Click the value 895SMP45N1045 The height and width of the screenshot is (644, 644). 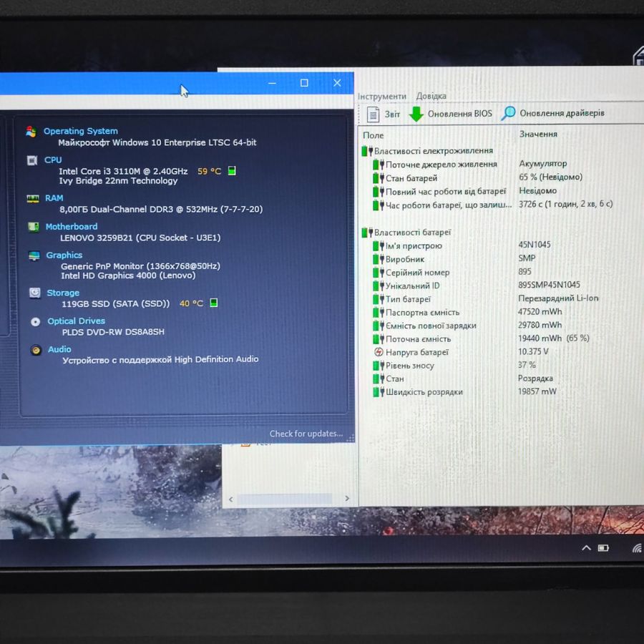(x=549, y=285)
